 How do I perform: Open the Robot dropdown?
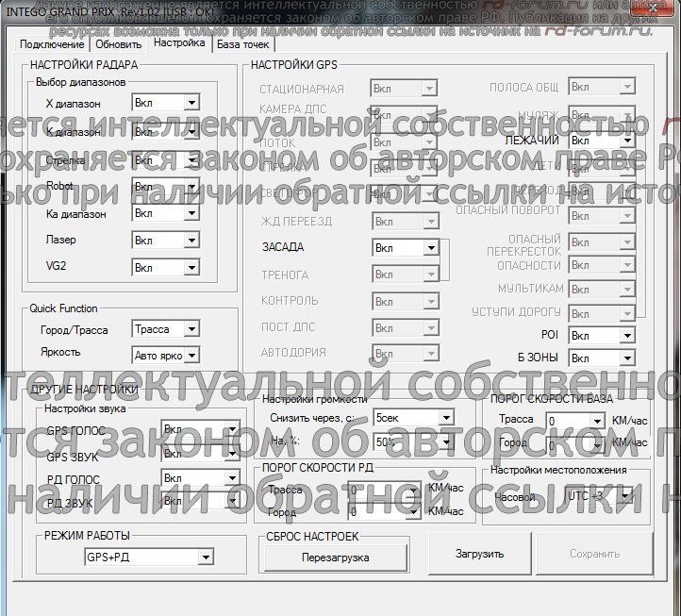coord(165,187)
